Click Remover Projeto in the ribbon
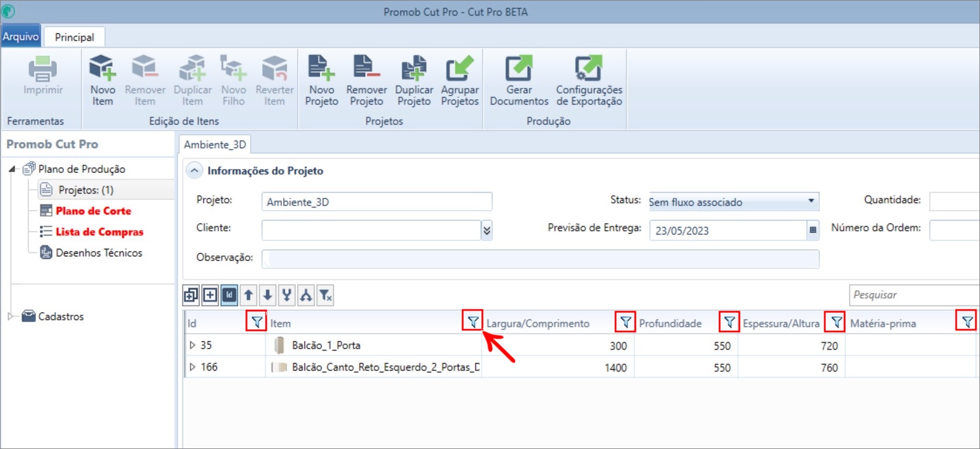 tap(366, 81)
